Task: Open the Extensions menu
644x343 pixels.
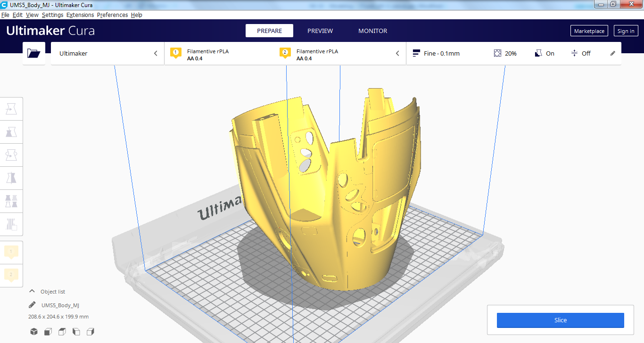Action: point(80,15)
